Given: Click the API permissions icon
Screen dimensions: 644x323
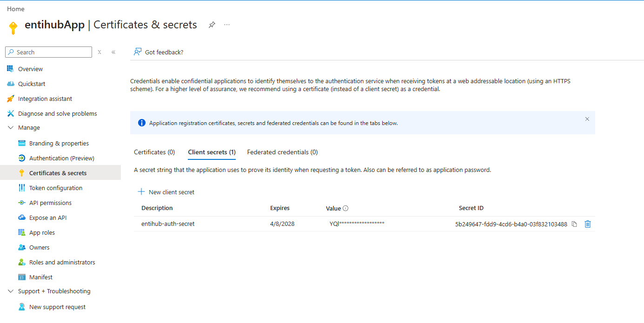Looking at the screenshot, I should click(x=21, y=203).
